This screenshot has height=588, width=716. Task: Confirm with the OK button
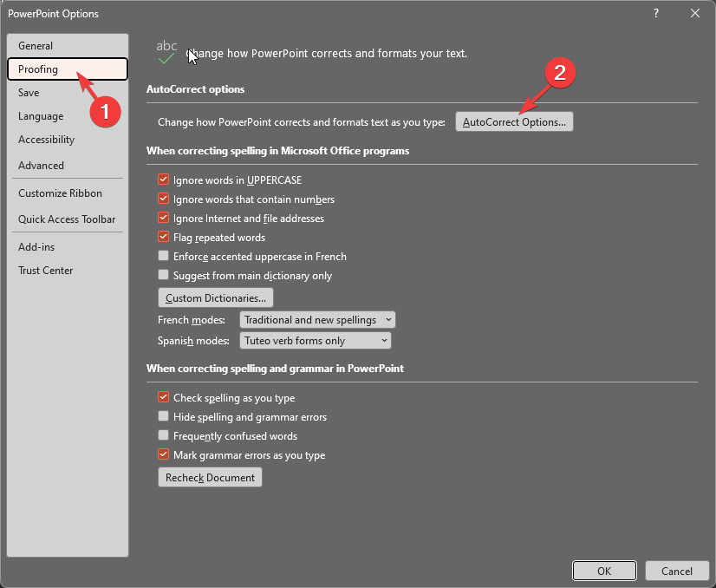[x=604, y=572]
